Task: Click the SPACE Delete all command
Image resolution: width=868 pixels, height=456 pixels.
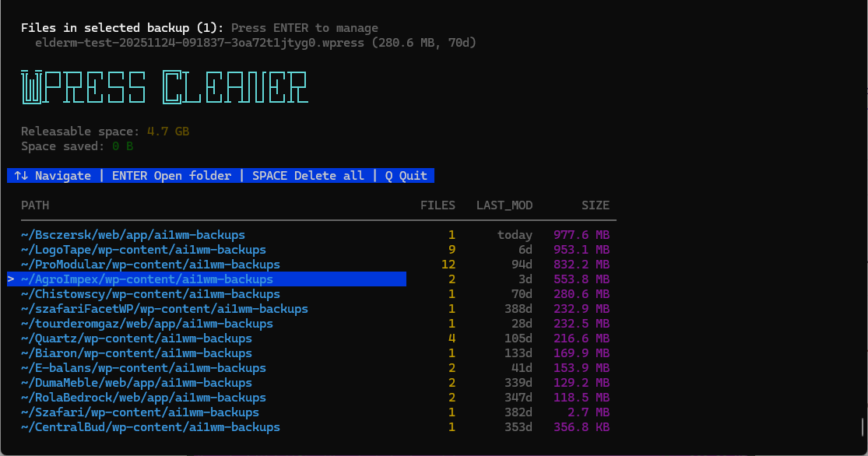Action: (307, 175)
